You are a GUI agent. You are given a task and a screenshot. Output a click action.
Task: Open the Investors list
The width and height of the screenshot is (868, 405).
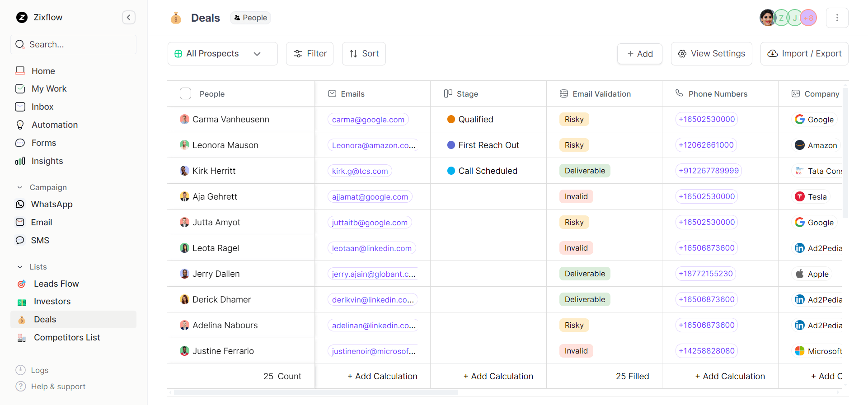click(x=52, y=302)
